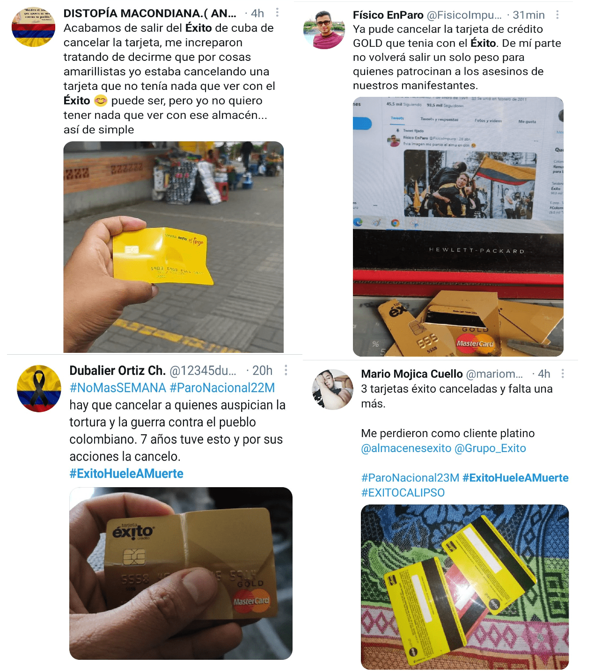Open the #ParoNacional23M hashtag
The height and width of the screenshot is (672, 616).
tap(410, 478)
